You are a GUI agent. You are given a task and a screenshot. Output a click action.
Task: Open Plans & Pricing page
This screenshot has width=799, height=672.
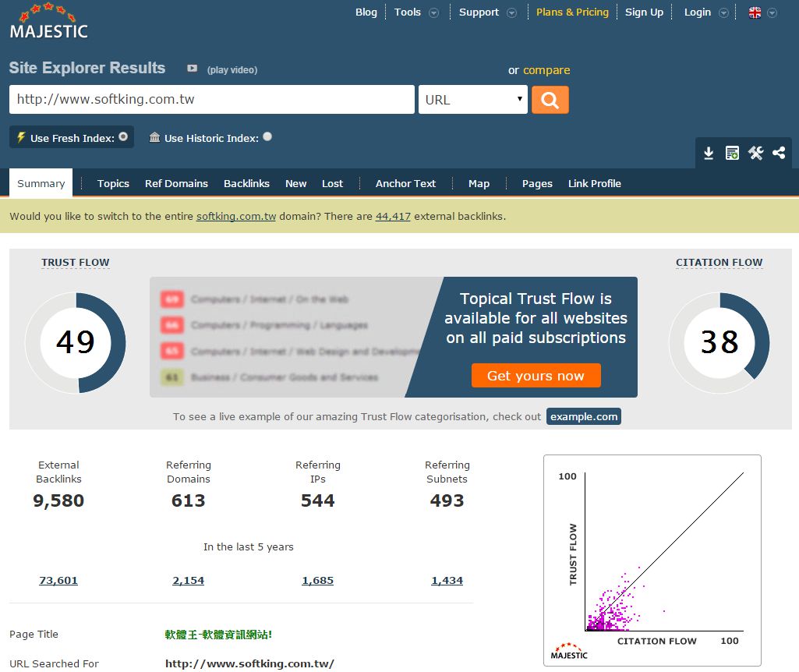click(x=572, y=12)
